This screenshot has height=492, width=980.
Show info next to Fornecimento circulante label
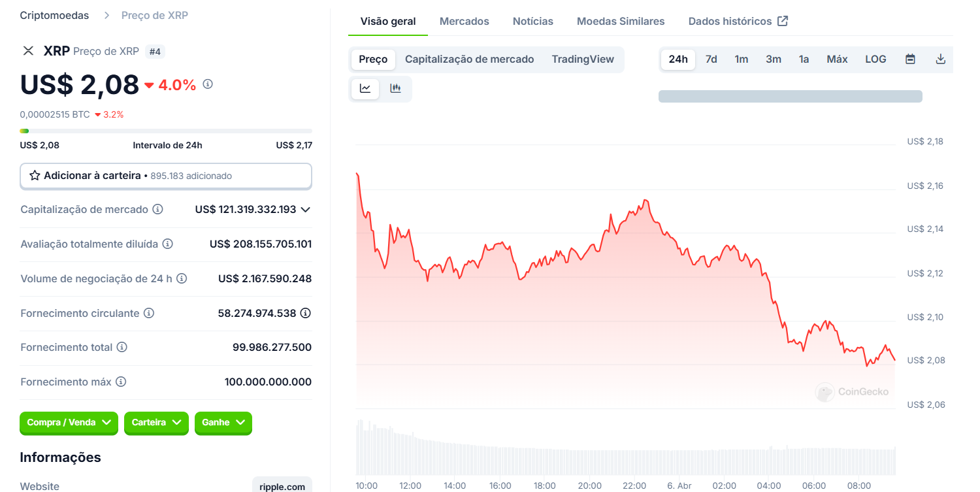[149, 313]
